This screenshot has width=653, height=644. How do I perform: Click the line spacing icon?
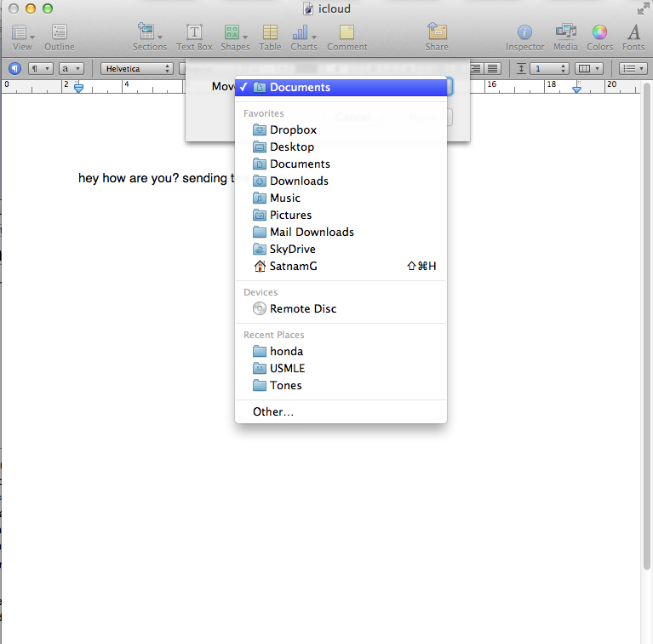tap(521, 68)
